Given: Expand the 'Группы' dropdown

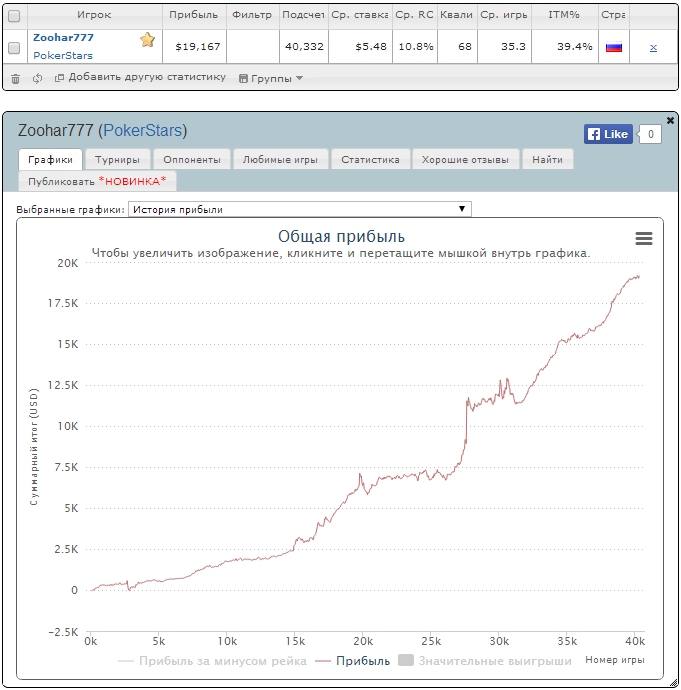Looking at the screenshot, I should 271,78.
